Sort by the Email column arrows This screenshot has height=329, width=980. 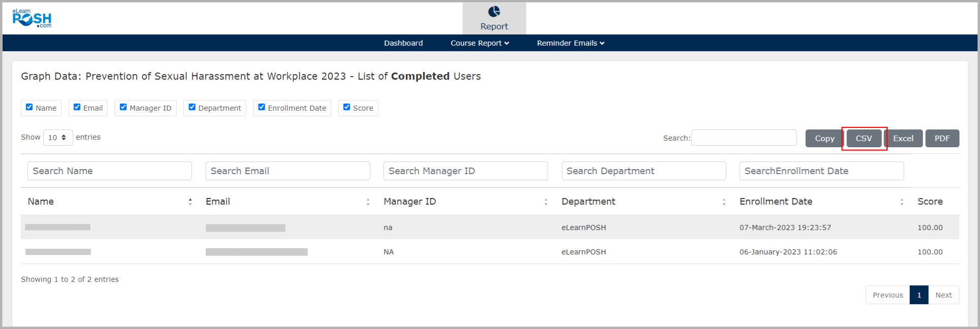pyautogui.click(x=368, y=202)
